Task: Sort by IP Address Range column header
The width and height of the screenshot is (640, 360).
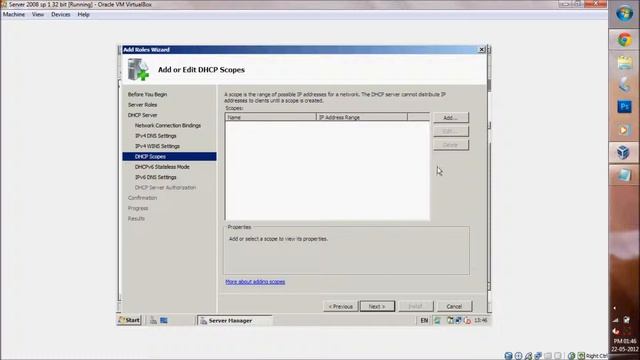Action: pyautogui.click(x=362, y=117)
